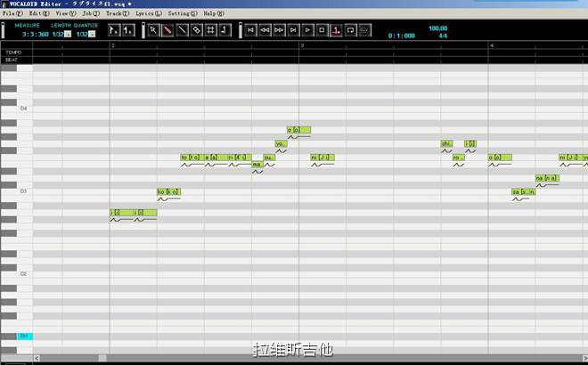Viewport: 588px width, 365px height.
Task: Toggle the grid display icon
Action: pos(210,30)
